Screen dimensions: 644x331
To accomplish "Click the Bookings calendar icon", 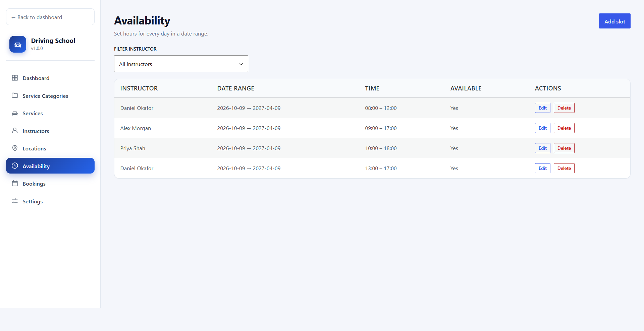I will (x=15, y=183).
